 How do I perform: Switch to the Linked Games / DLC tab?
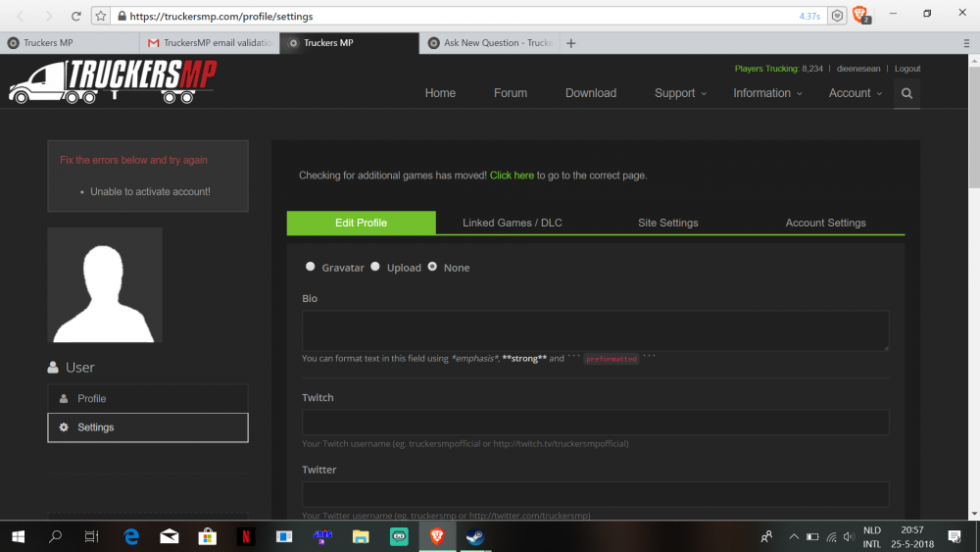coord(513,223)
